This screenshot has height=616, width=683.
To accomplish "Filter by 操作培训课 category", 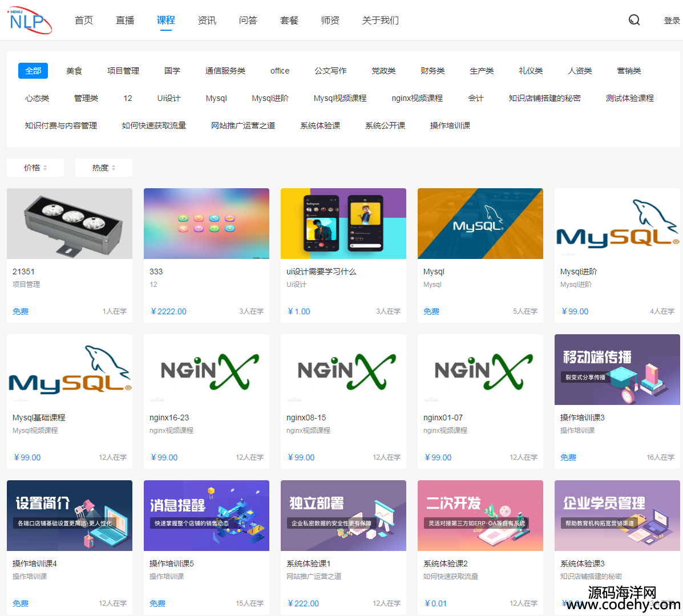I will (x=450, y=125).
